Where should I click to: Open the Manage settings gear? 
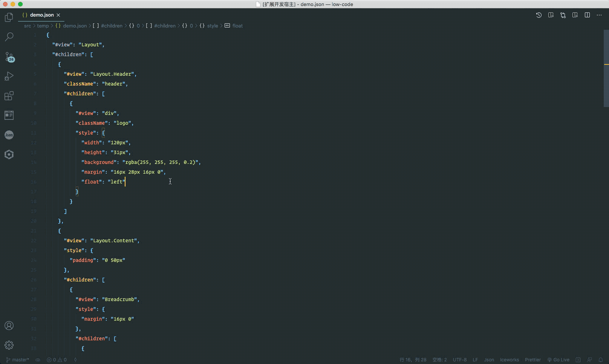click(9, 345)
